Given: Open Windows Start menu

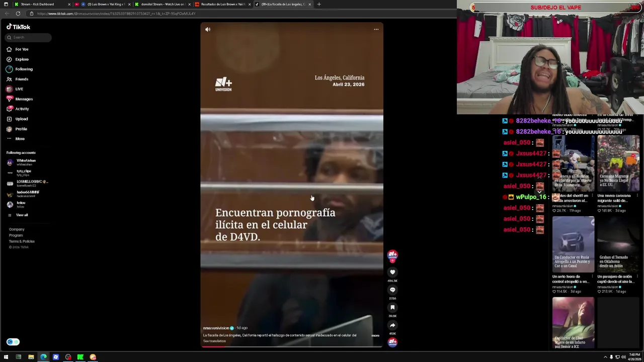Looking at the screenshot, I should click(x=6, y=357).
